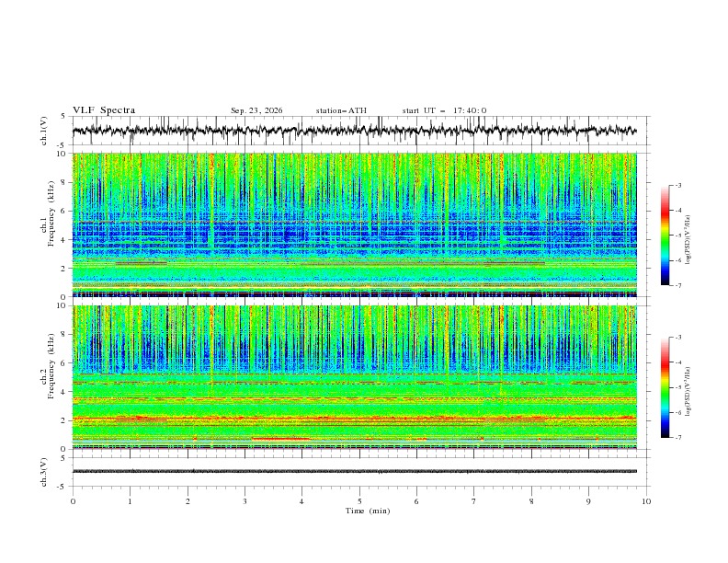This screenshot has height=563, width=728.
Task: Click the 5 minute tick on the time axis
Action: (359, 501)
